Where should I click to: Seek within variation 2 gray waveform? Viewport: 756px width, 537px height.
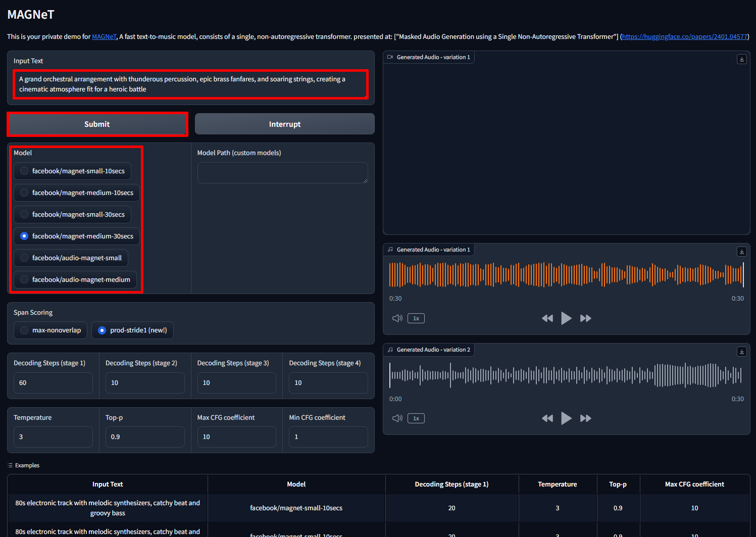(x=566, y=375)
